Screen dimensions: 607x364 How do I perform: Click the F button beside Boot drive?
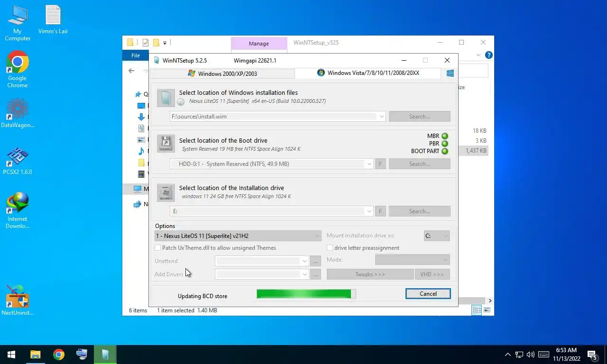click(380, 164)
